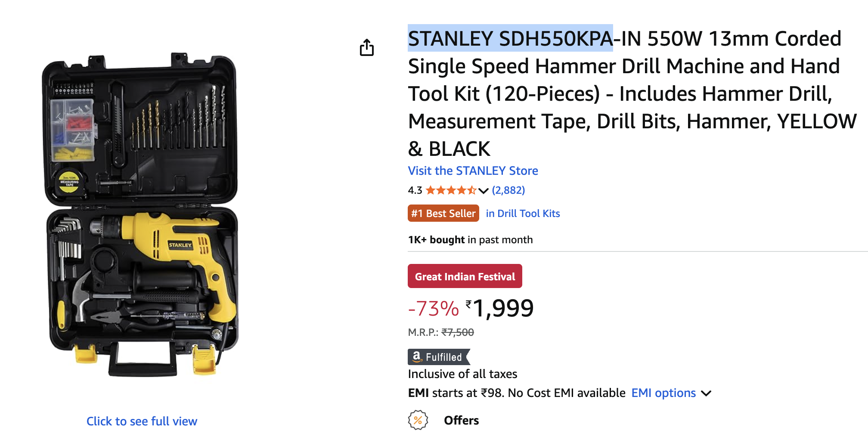Click the share icon beside product image
The width and height of the screenshot is (868, 434).
pos(367,47)
